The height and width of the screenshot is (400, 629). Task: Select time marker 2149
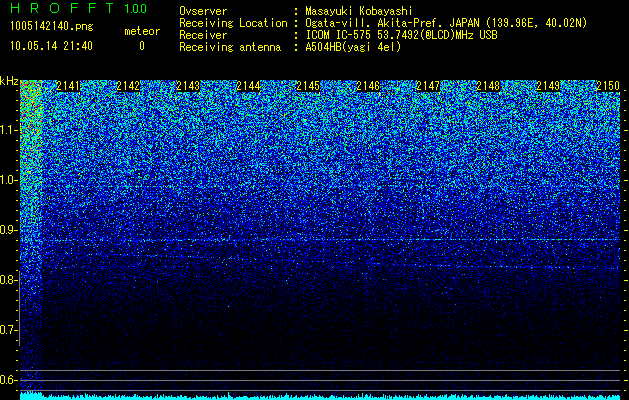[x=548, y=86]
